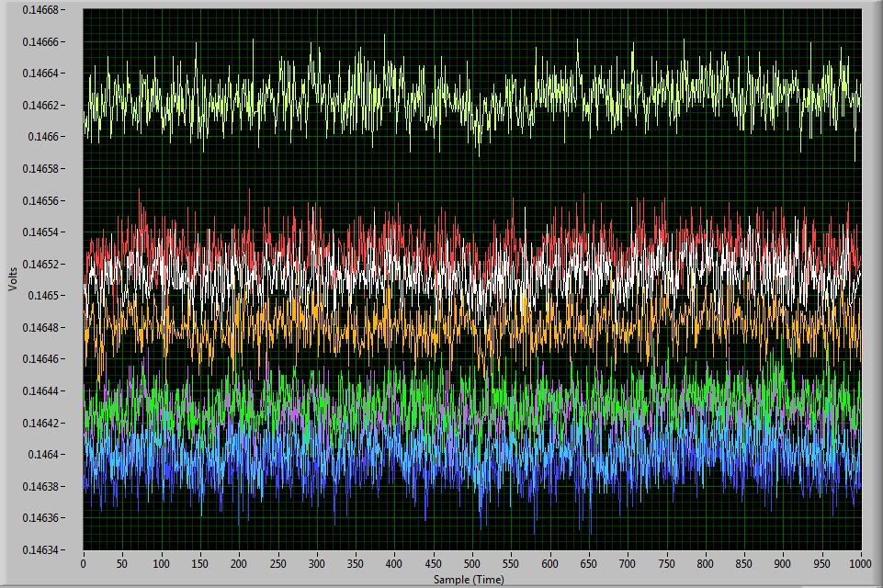Click the X-axis value 500
Screen dimensions: 883x588
pos(472,563)
